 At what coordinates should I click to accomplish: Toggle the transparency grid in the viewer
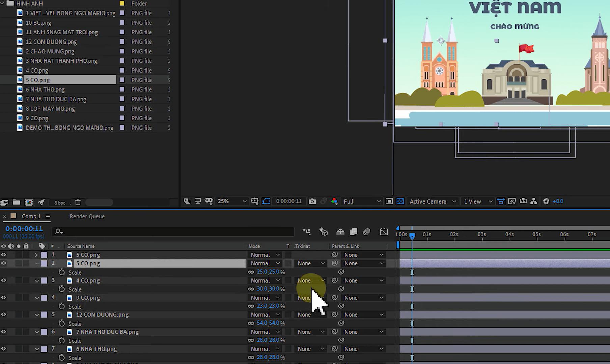[x=400, y=201]
